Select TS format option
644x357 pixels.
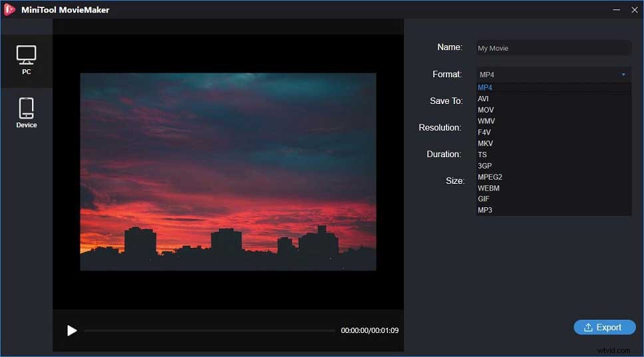tap(482, 155)
